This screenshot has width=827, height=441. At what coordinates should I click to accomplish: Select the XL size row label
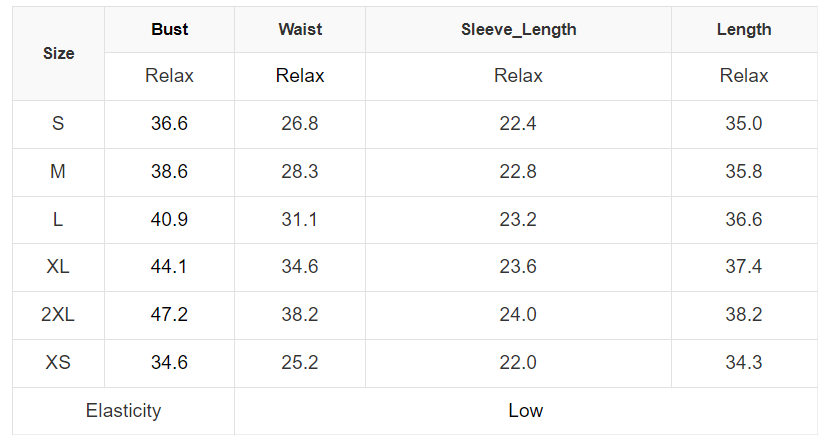coord(58,267)
